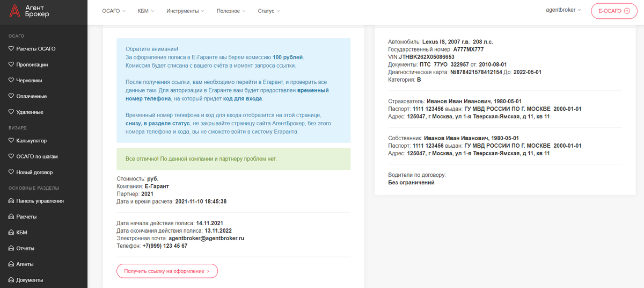Click the heart icon beside Оплаченные
644x288 pixels.
(11, 96)
